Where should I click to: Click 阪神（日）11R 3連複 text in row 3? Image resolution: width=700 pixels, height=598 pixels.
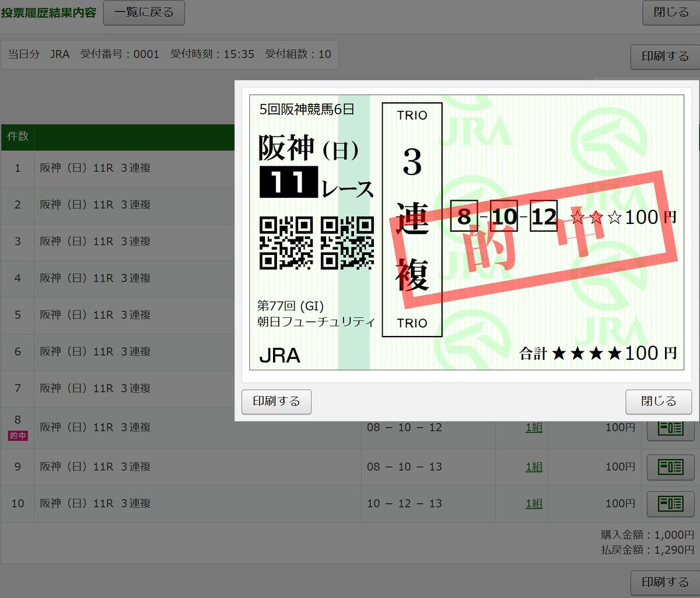pos(96,242)
